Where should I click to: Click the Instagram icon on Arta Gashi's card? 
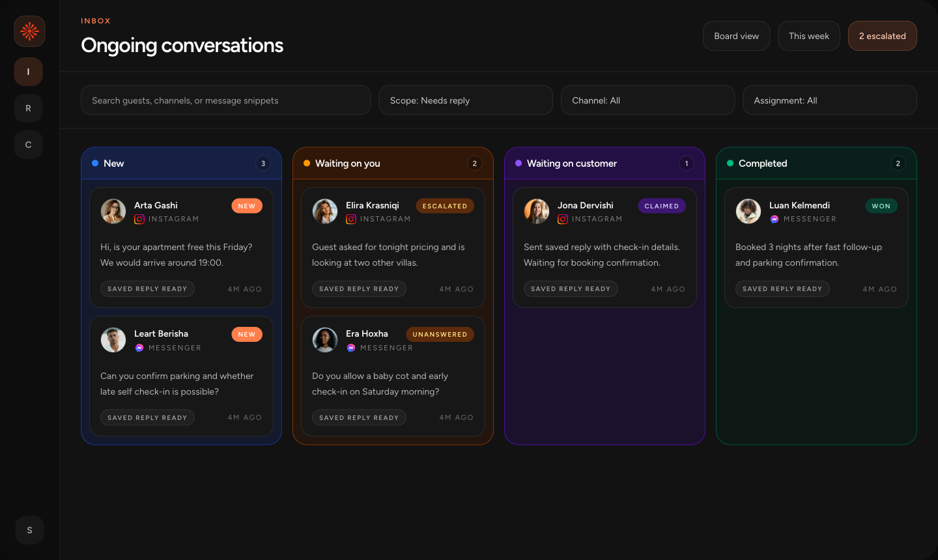pyautogui.click(x=139, y=219)
